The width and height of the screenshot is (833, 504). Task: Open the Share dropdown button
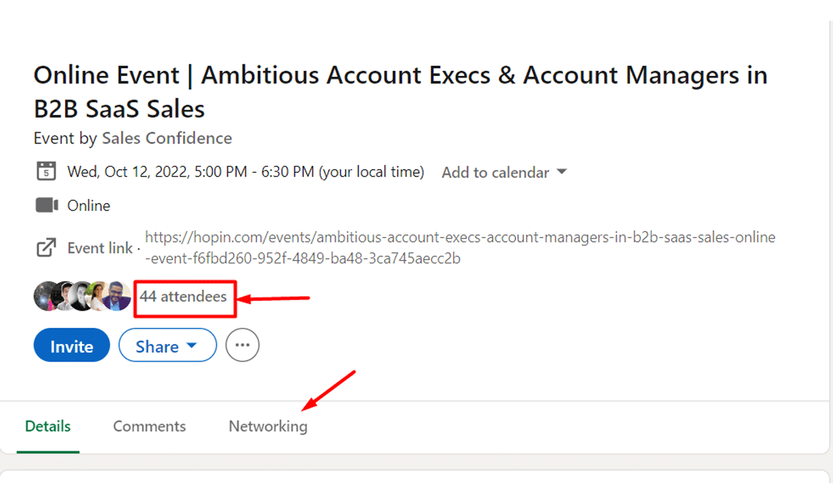(157, 345)
